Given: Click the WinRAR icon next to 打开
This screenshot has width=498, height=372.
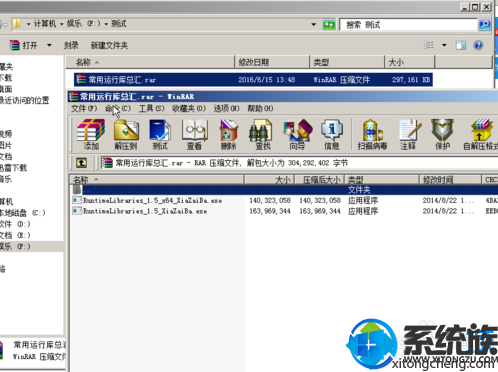Looking at the screenshot, I should coord(14,45).
